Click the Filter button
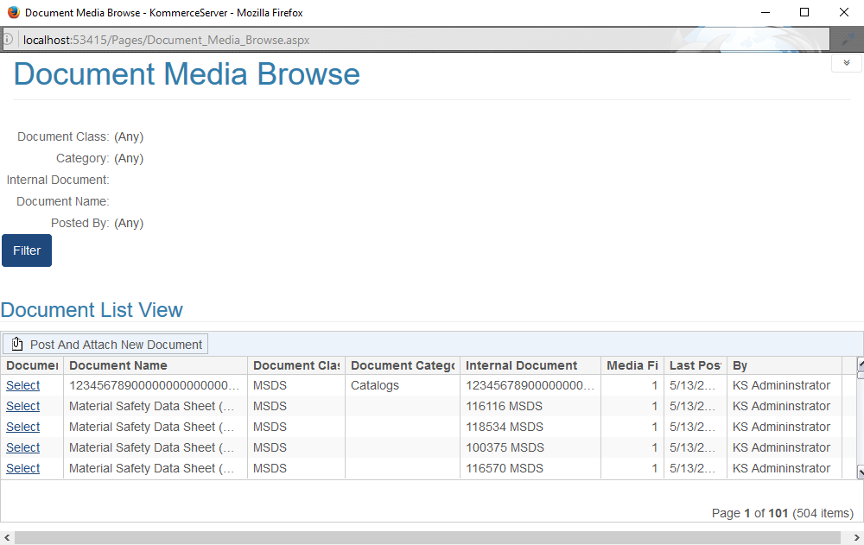 coord(27,251)
